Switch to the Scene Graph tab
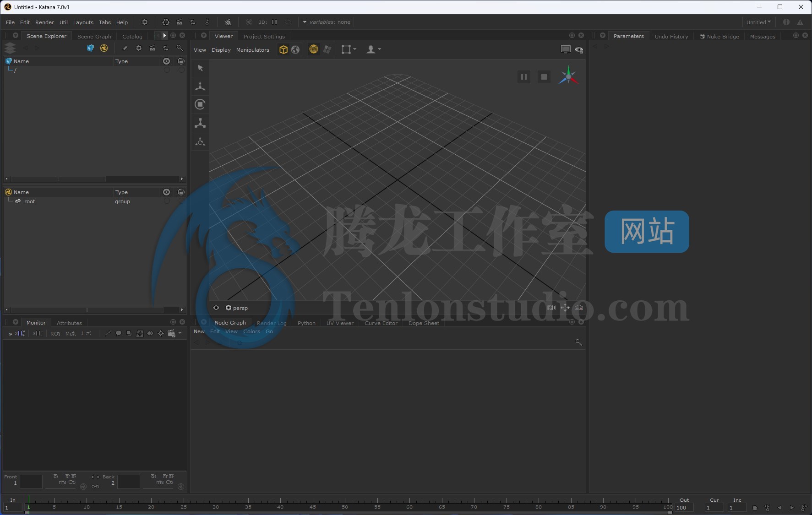The image size is (812, 515). (94, 36)
